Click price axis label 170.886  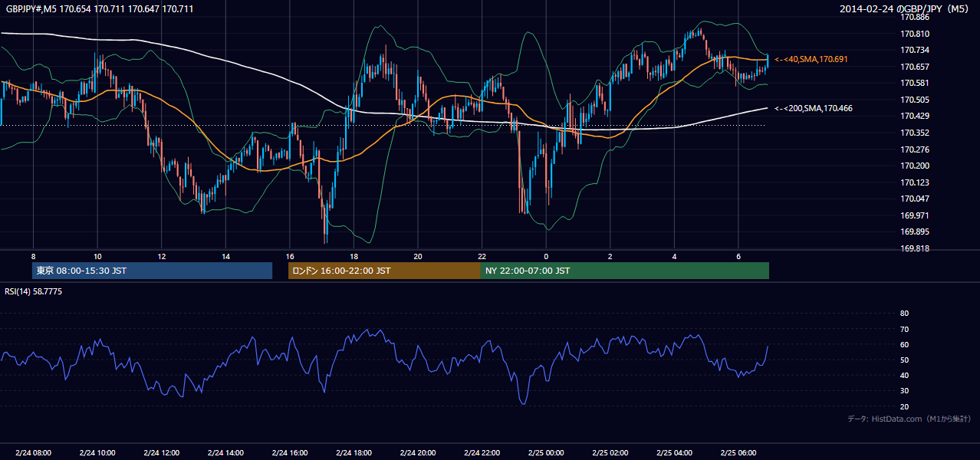tap(916, 17)
